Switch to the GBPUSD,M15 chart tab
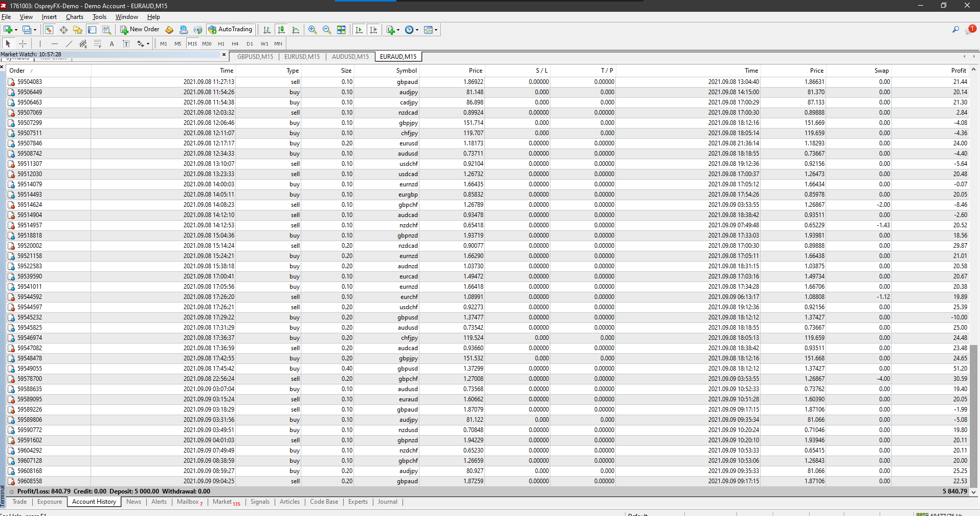Screen dimensions: 980x516 tap(255, 56)
